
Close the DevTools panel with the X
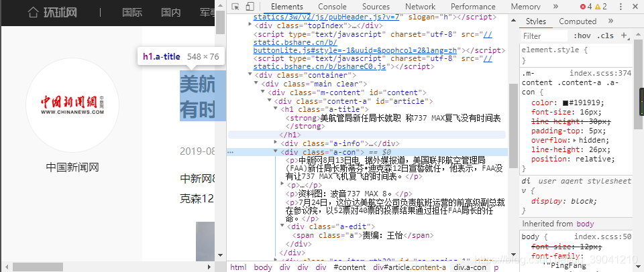pyautogui.click(x=635, y=7)
